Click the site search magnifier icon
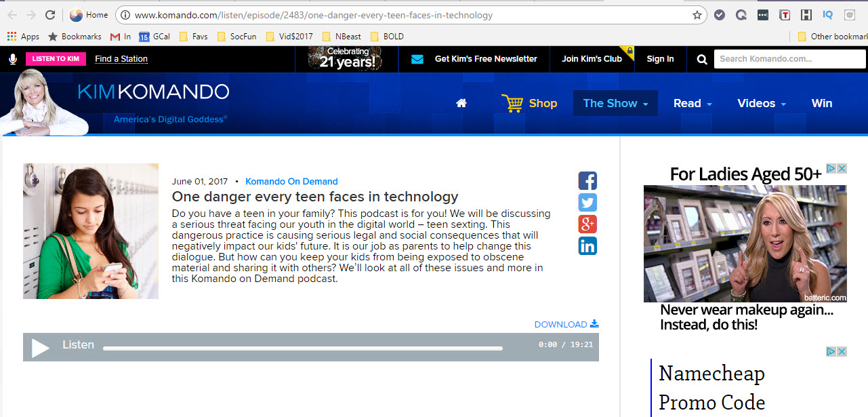The width and height of the screenshot is (868, 417). (702, 60)
